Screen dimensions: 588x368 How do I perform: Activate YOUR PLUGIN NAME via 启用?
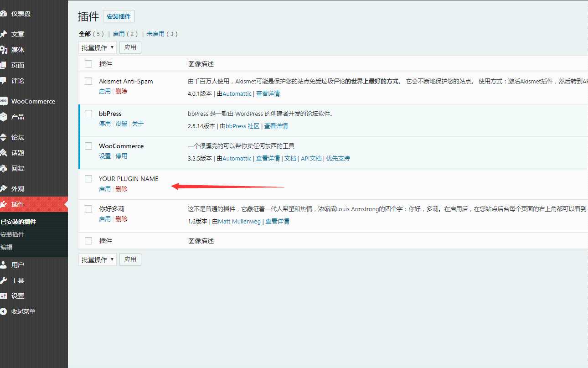pyautogui.click(x=105, y=189)
